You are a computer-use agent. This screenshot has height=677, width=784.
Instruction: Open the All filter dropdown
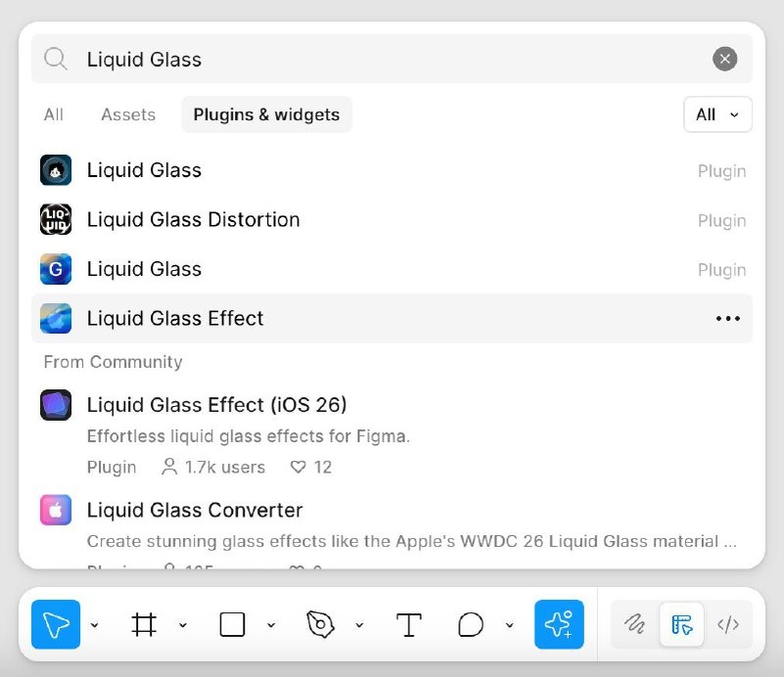pyautogui.click(x=717, y=114)
